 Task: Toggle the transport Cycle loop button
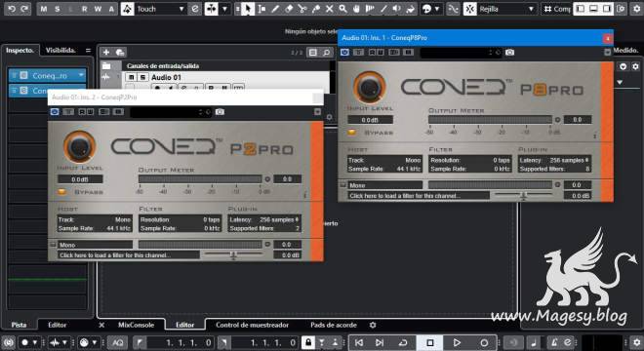[x=403, y=342]
